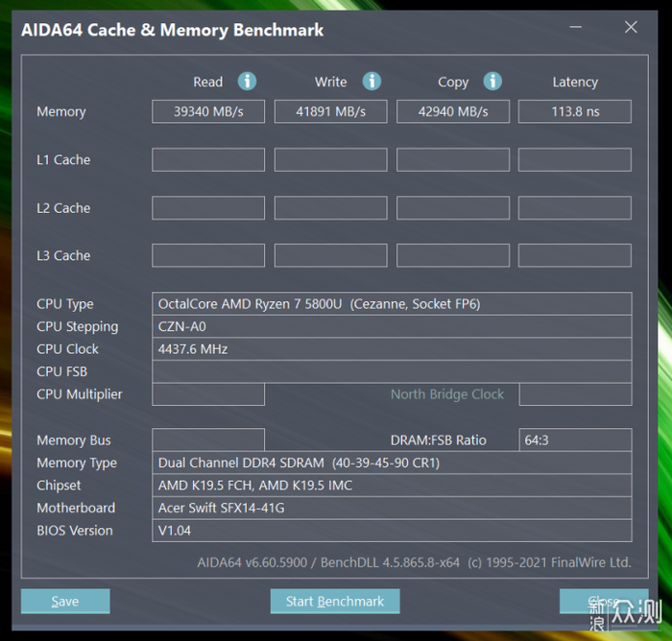
Task: Click the Write info icon
Action: [372, 81]
